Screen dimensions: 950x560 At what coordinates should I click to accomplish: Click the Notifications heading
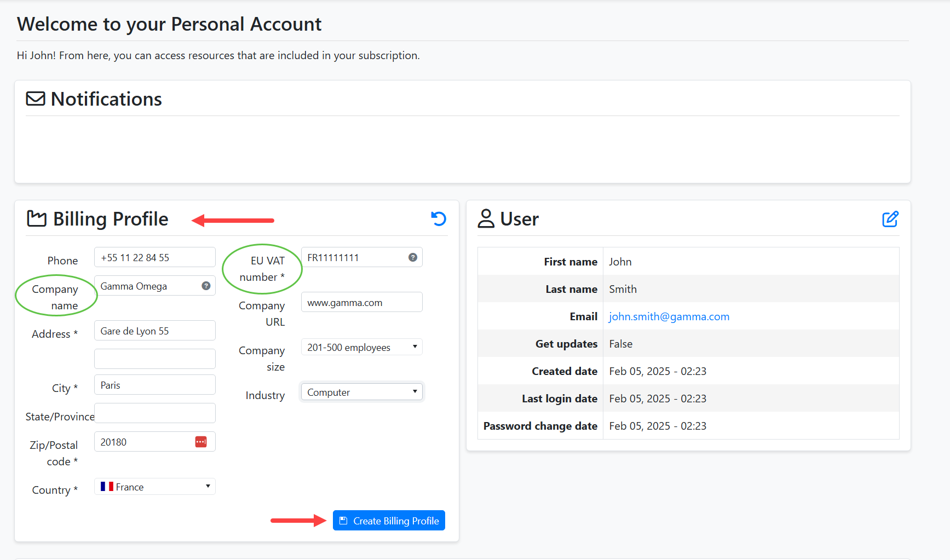click(x=106, y=99)
